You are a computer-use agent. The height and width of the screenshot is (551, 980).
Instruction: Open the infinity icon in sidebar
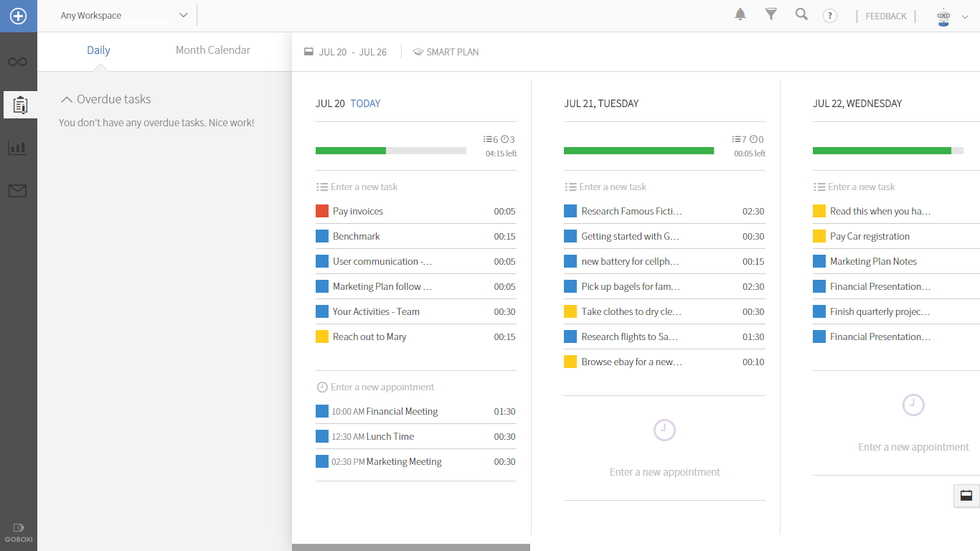[x=18, y=62]
